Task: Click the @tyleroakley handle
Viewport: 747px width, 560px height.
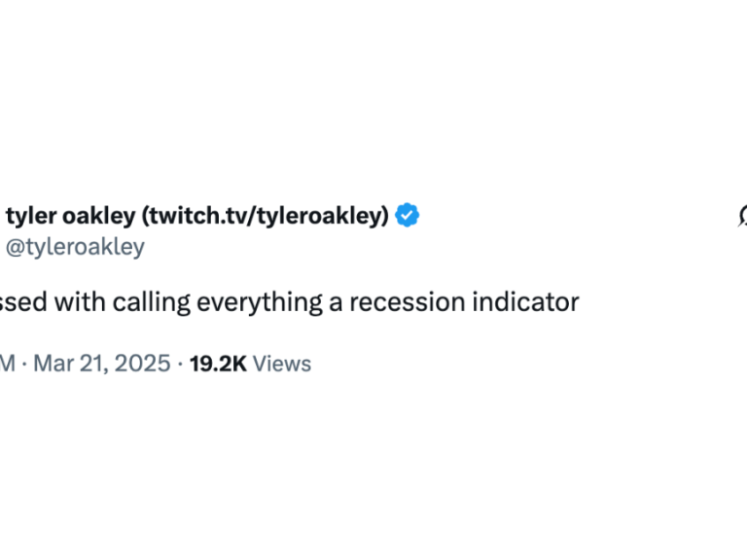Action: click(75, 247)
